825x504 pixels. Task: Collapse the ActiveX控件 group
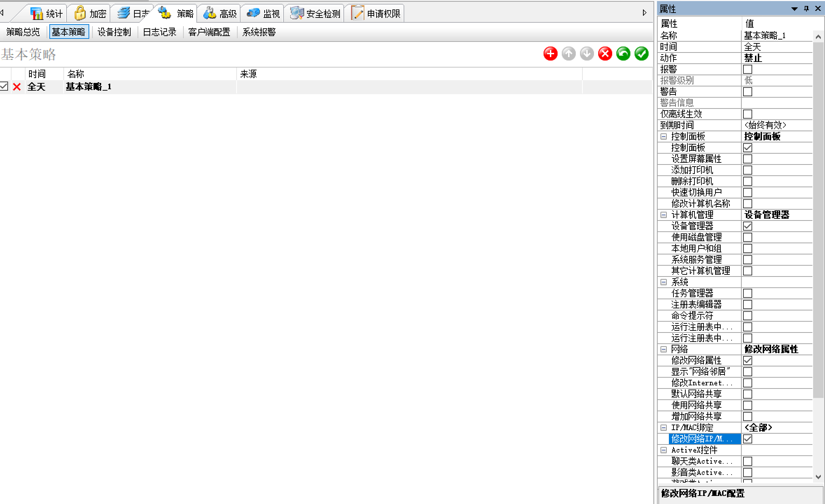point(663,450)
